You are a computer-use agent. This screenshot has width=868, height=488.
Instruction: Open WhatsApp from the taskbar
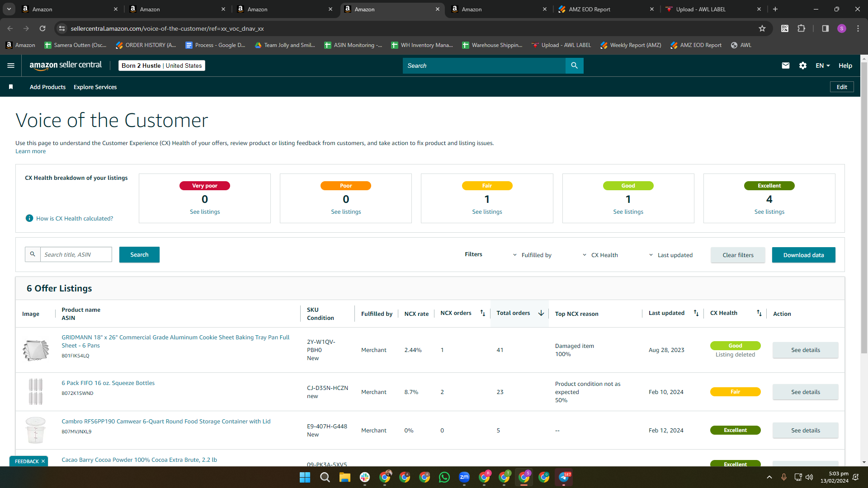pyautogui.click(x=444, y=477)
